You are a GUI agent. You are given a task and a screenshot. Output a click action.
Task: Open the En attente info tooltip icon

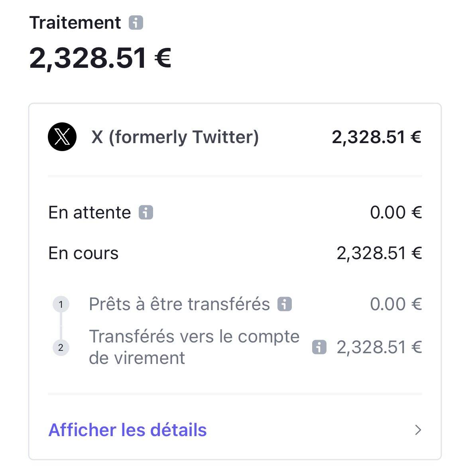(146, 212)
